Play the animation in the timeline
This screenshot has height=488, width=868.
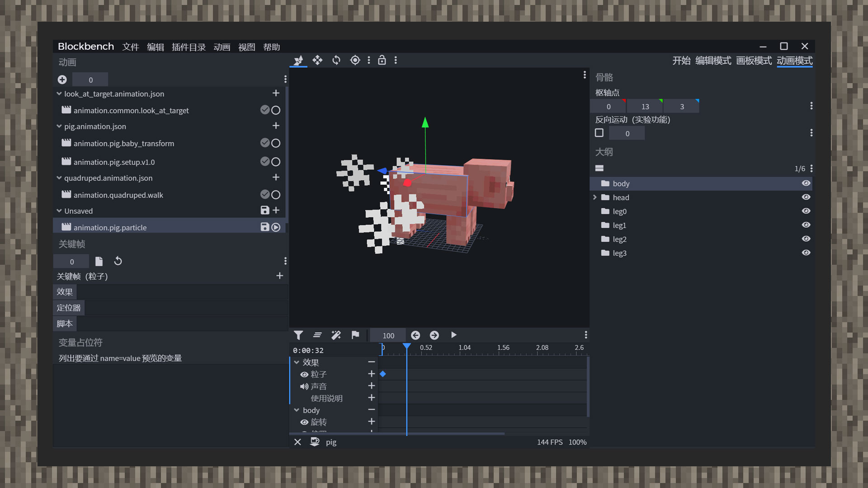pyautogui.click(x=454, y=335)
